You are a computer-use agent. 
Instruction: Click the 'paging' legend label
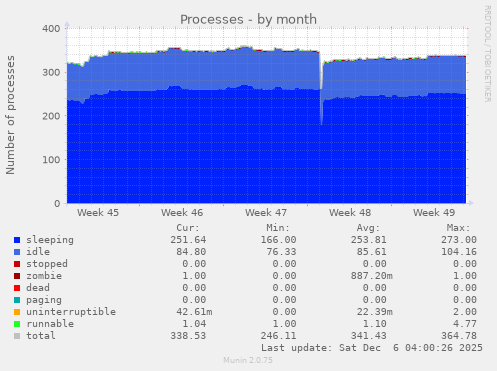(x=44, y=300)
